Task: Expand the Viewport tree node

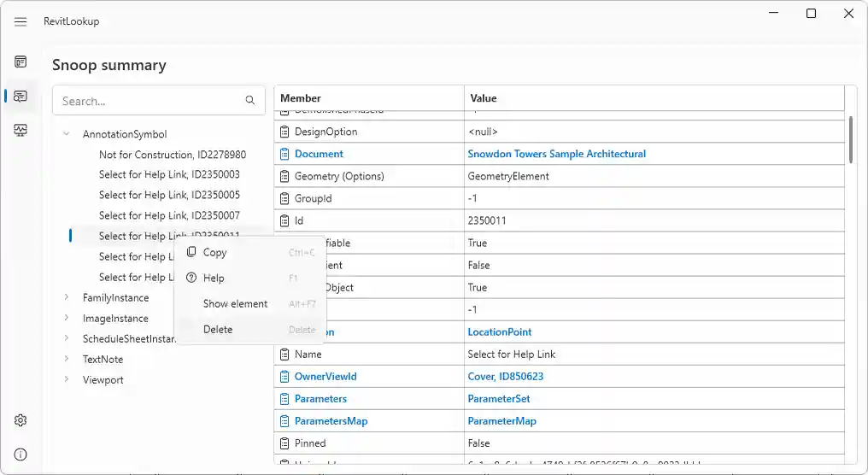Action: (x=67, y=380)
